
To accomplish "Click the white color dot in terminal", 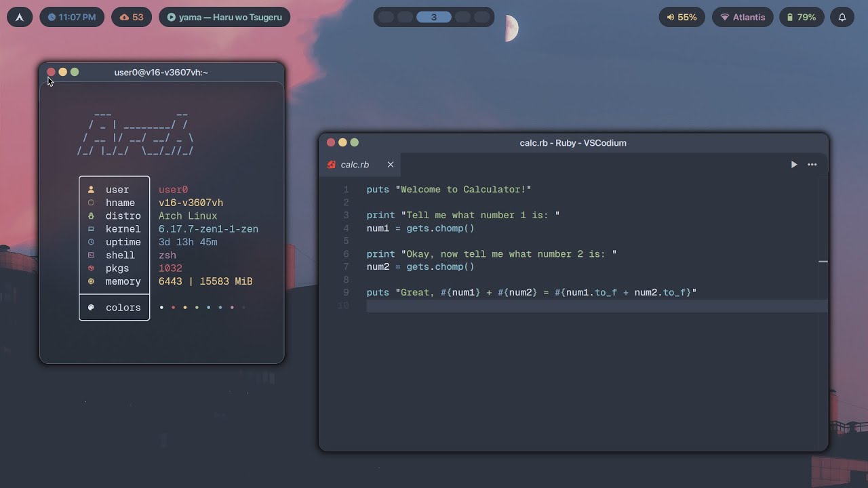I will [x=161, y=308].
